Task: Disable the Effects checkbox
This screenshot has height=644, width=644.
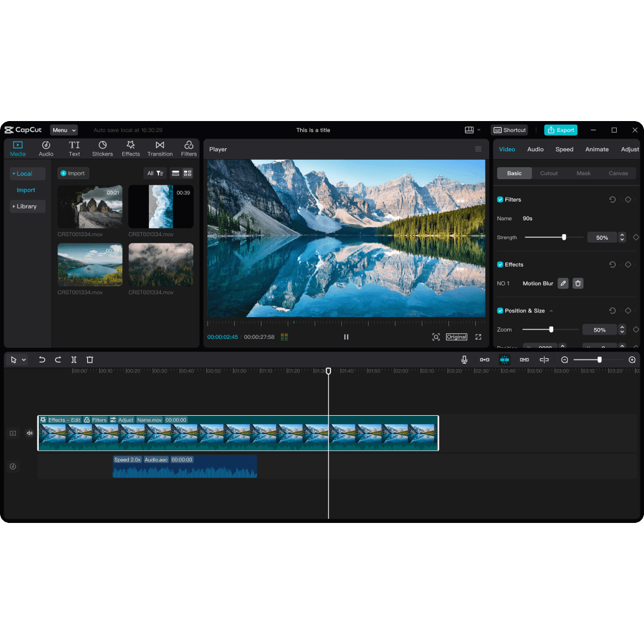Action: tap(500, 264)
